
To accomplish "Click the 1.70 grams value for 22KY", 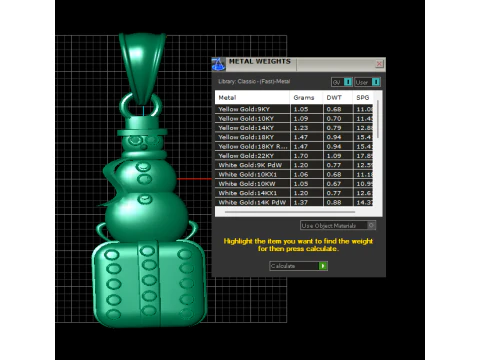I will 301,156.
